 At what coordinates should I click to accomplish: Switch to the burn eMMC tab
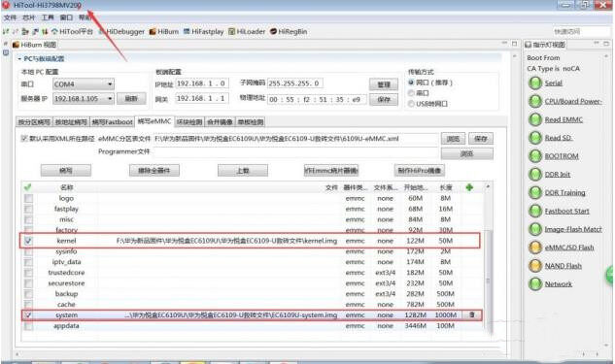coord(154,121)
